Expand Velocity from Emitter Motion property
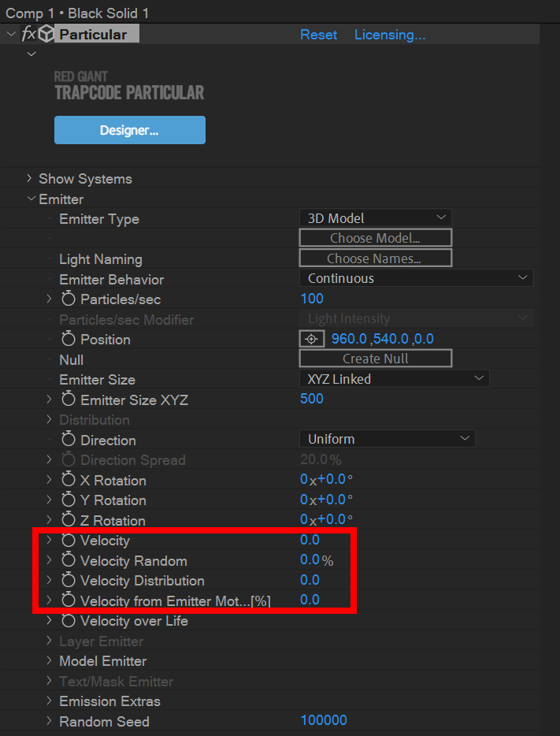Viewport: 560px width, 736px height. point(49,600)
